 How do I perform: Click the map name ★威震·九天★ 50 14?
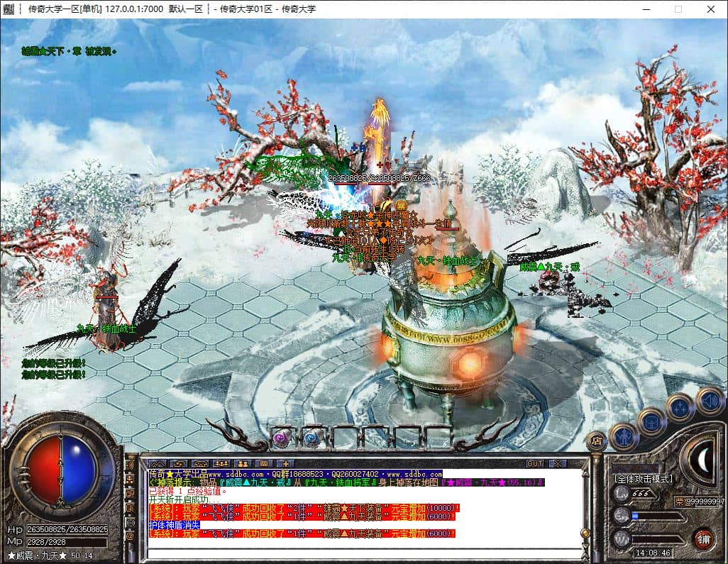(x=50, y=555)
